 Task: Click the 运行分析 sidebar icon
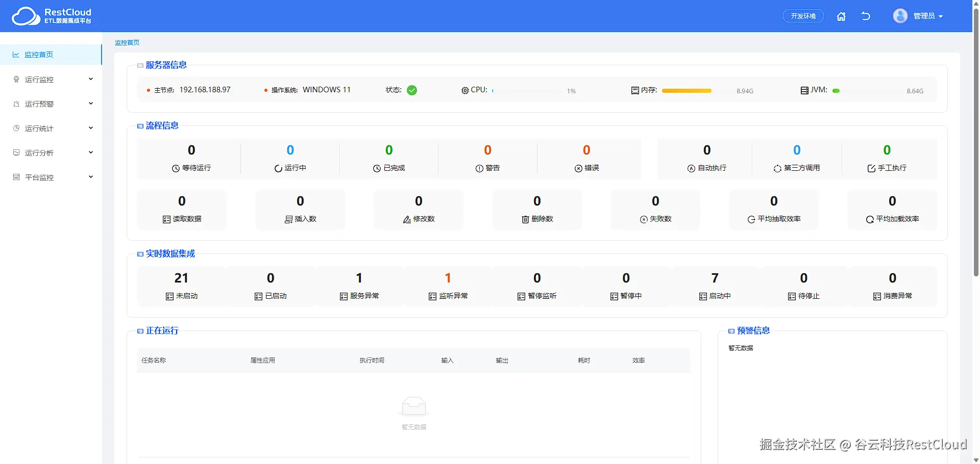pos(17,152)
